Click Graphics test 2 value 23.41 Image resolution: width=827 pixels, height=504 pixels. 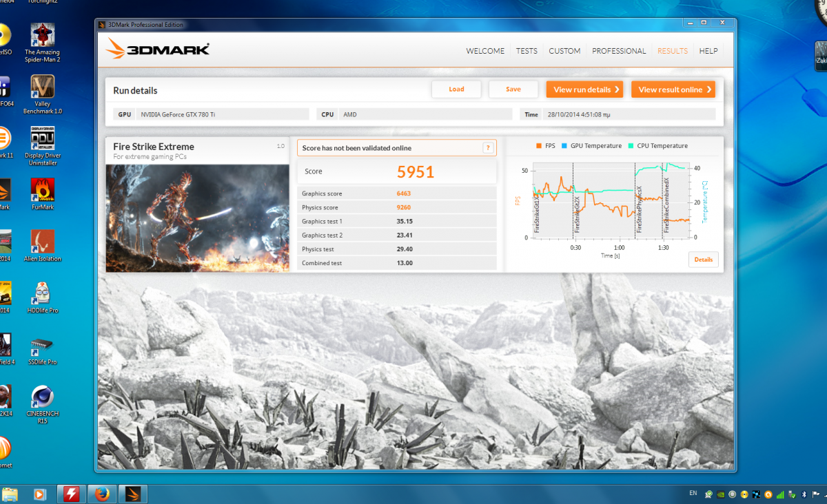click(405, 235)
